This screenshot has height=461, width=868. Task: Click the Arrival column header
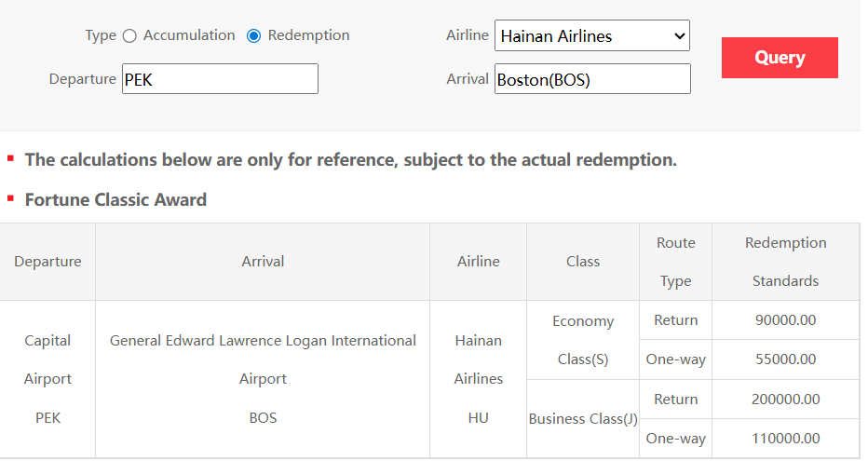(263, 262)
